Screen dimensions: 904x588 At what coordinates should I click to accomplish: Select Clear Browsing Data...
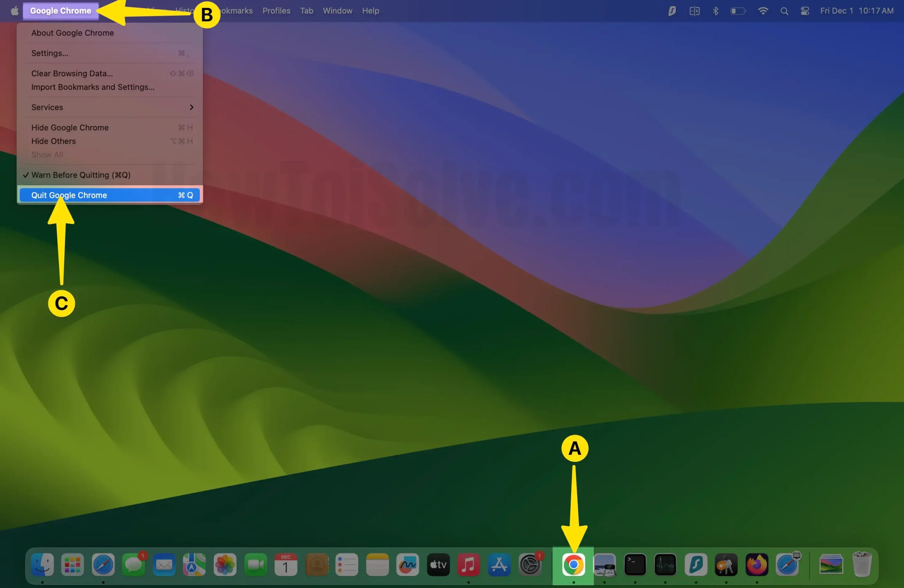pos(110,73)
